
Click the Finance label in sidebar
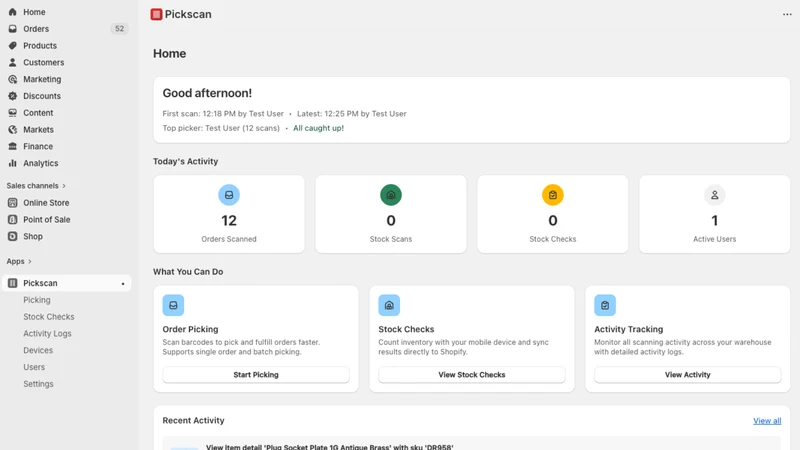point(38,146)
